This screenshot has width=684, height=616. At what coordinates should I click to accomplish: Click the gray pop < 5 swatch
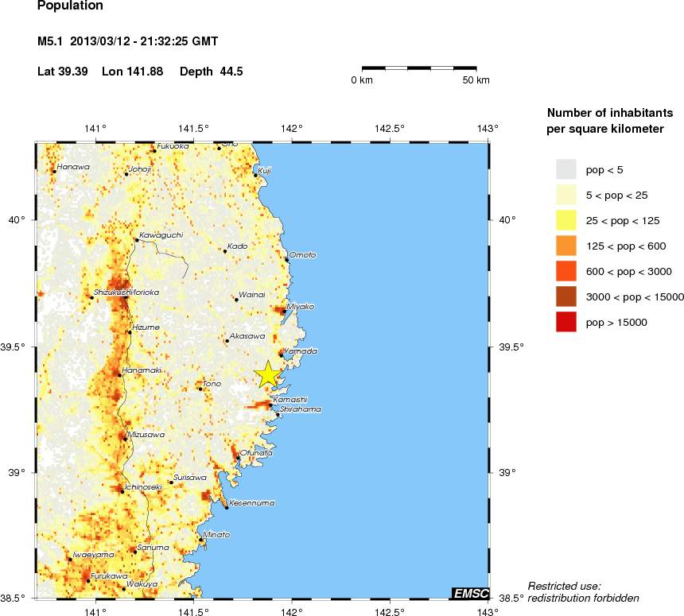565,170
